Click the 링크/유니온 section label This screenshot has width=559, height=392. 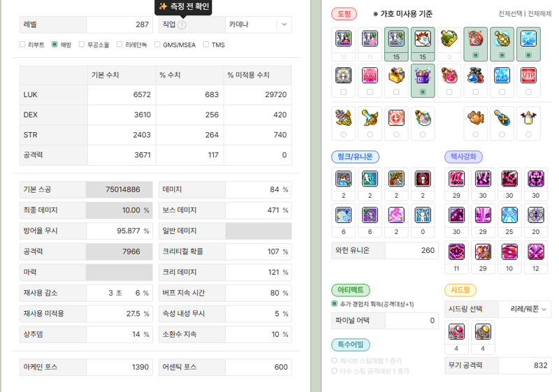coord(355,157)
